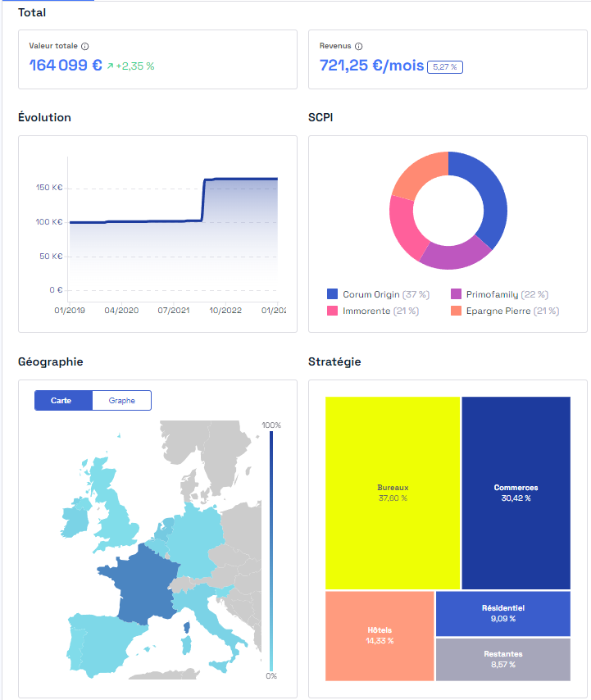
Task: Click the 07/2021 date axis label
Action: pos(174,311)
